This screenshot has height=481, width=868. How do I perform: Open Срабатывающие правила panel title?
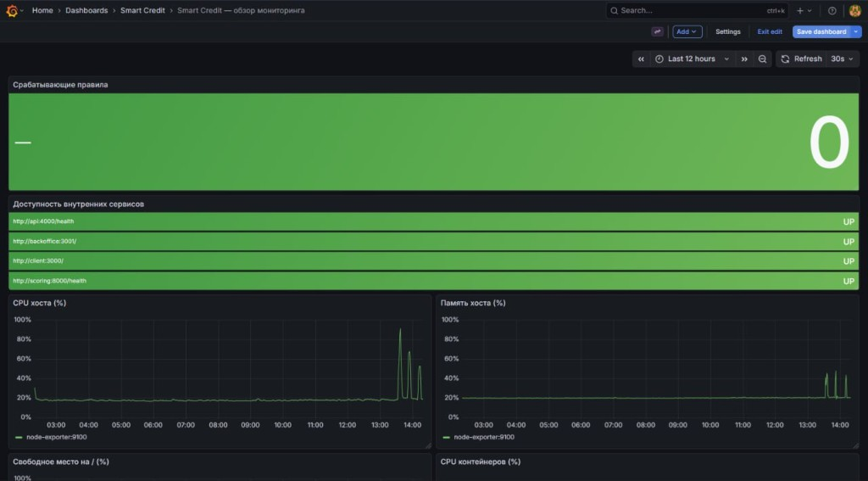[60, 85]
